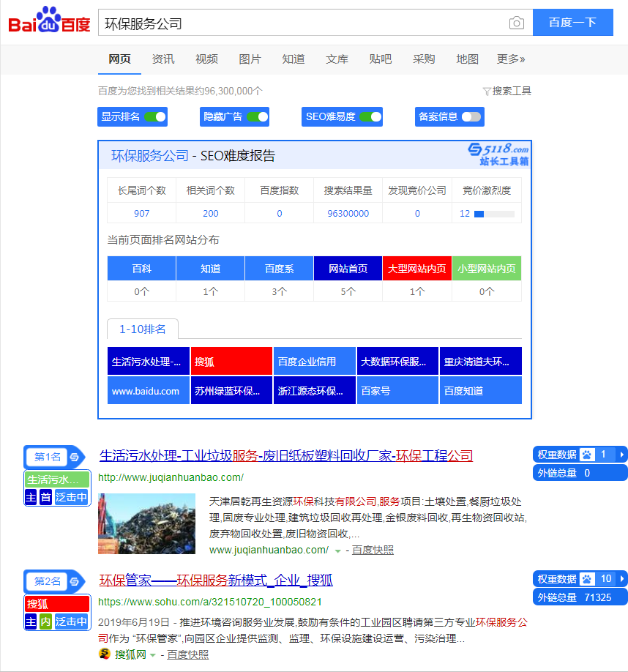
Task: Click the 苏州绿蓝环保 ranking tile
Action: tap(231, 390)
